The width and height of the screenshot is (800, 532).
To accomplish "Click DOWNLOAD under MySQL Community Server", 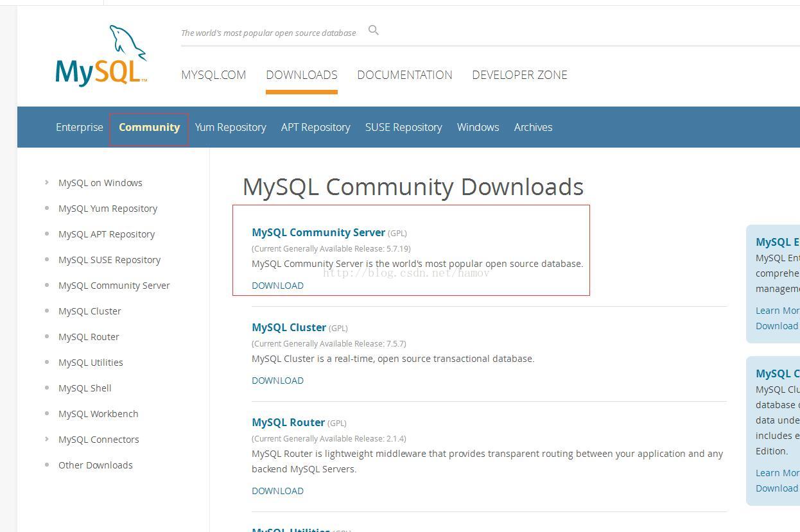I will (277, 286).
